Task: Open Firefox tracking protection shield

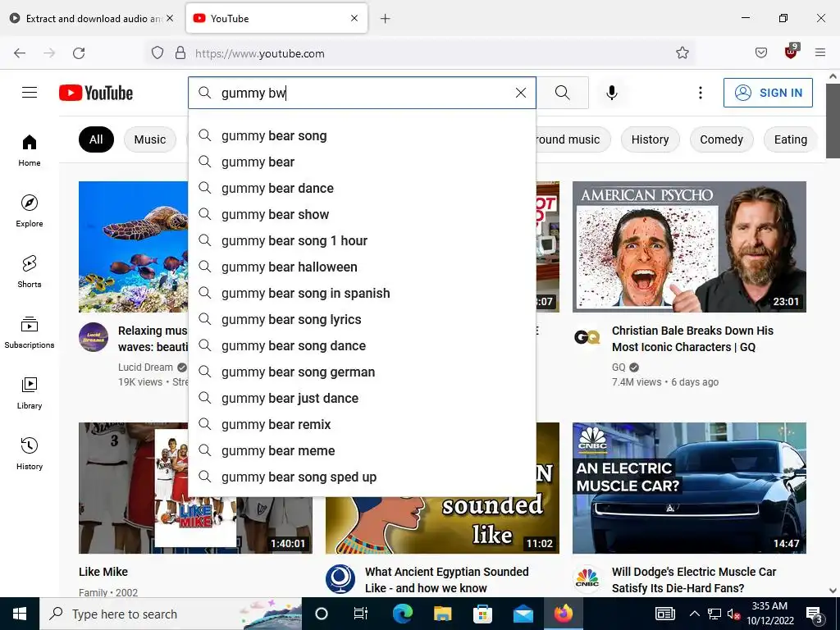Action: tap(157, 53)
